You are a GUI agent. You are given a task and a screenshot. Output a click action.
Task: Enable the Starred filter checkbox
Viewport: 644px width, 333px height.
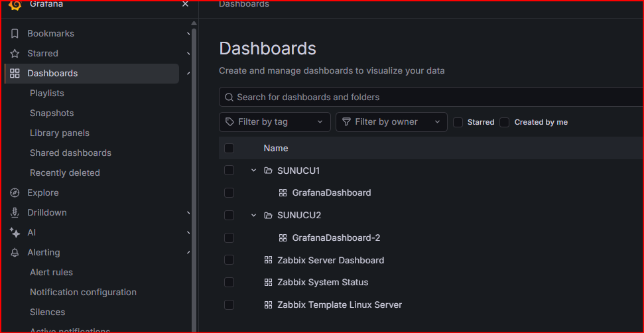(x=458, y=122)
